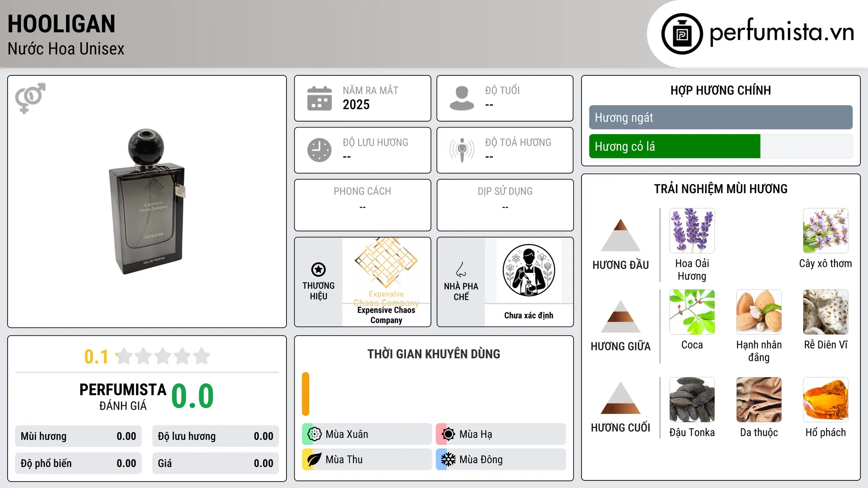
Task: Click the Mùa Xuân flower icon
Action: pos(314,434)
